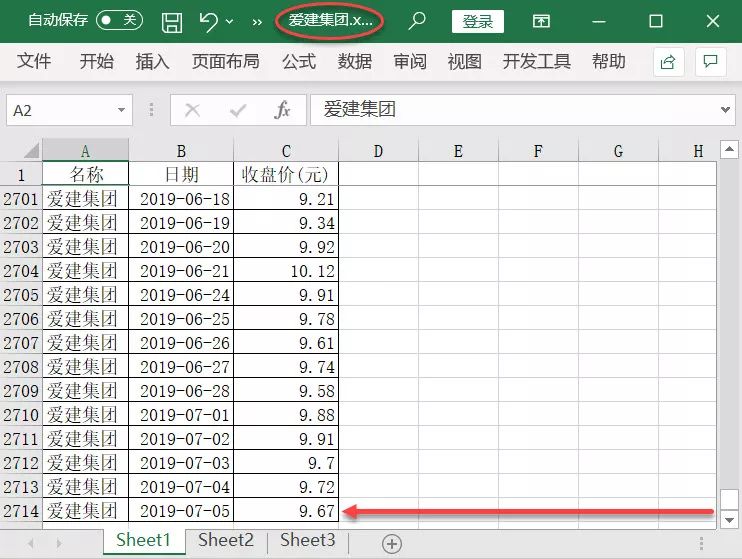The height and width of the screenshot is (559, 742).
Task: Open ribbon display options icon
Action: click(541, 21)
